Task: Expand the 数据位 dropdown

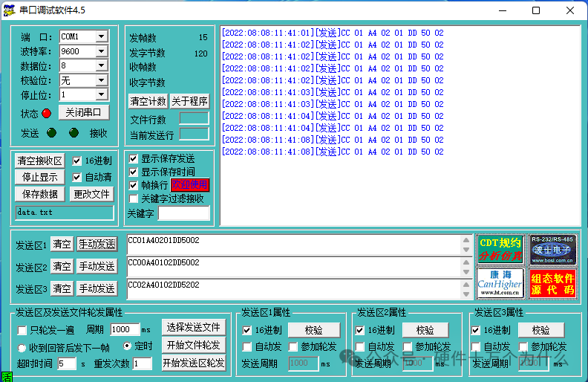Action: click(x=101, y=65)
